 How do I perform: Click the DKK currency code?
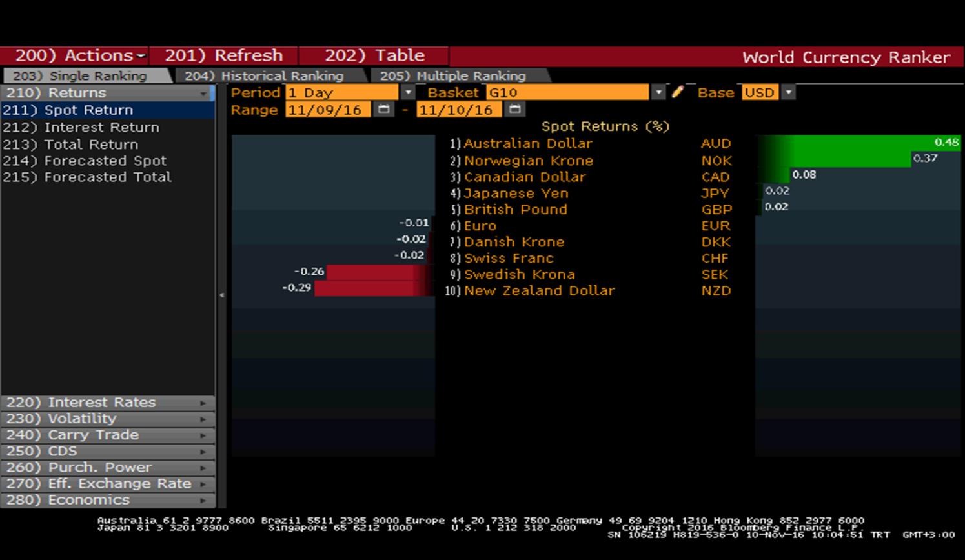tap(716, 242)
